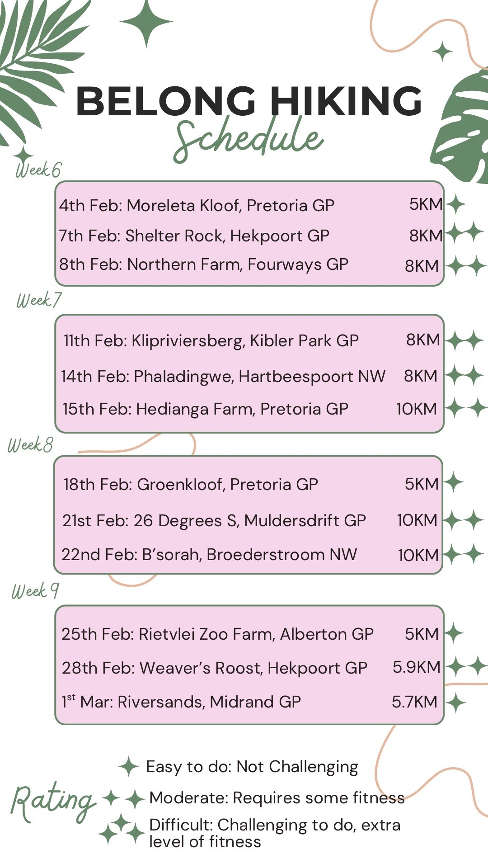
Task: Click the Week 6 heading label
Action: point(38,170)
